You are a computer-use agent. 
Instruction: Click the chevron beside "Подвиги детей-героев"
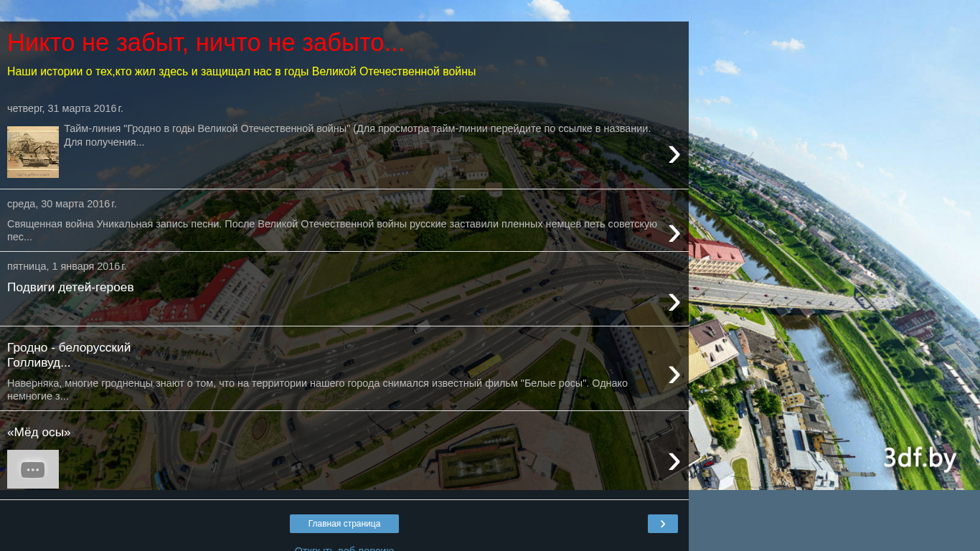pos(674,302)
